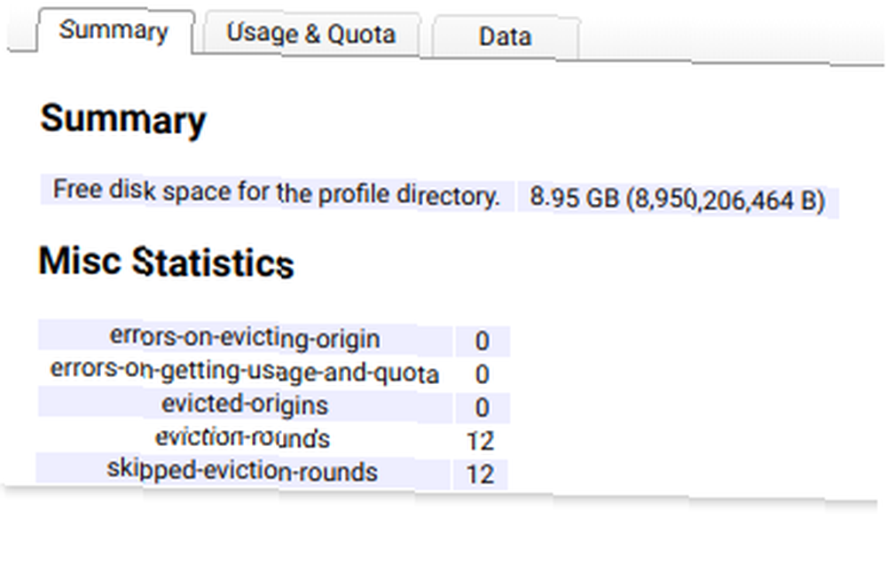887x588 pixels.
Task: Click the skipped-eviction-rounds row label
Action: [242, 470]
